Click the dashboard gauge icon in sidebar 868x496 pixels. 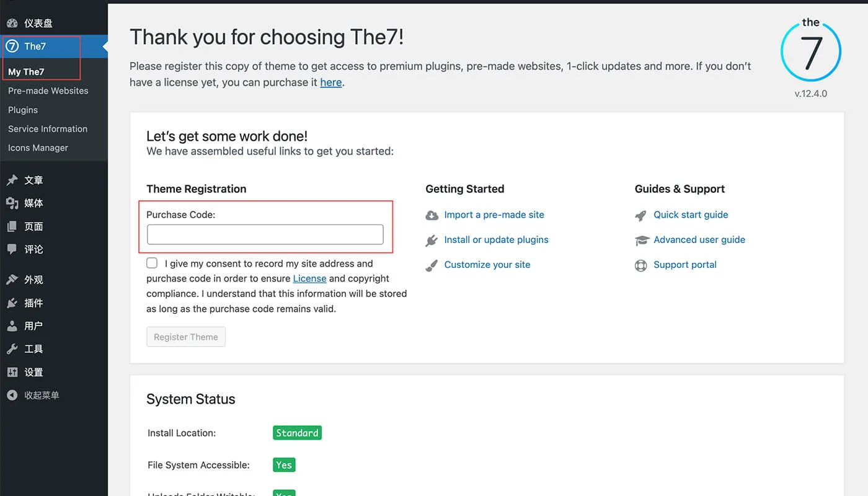pyautogui.click(x=12, y=24)
